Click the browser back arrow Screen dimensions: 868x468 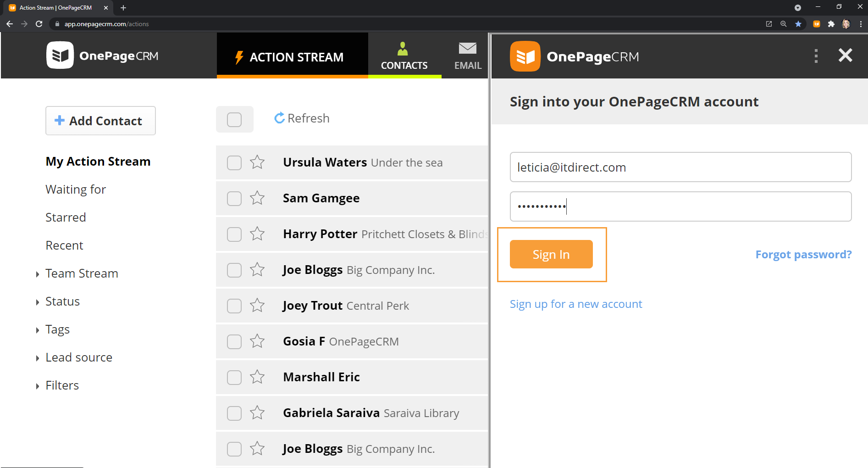pos(10,24)
